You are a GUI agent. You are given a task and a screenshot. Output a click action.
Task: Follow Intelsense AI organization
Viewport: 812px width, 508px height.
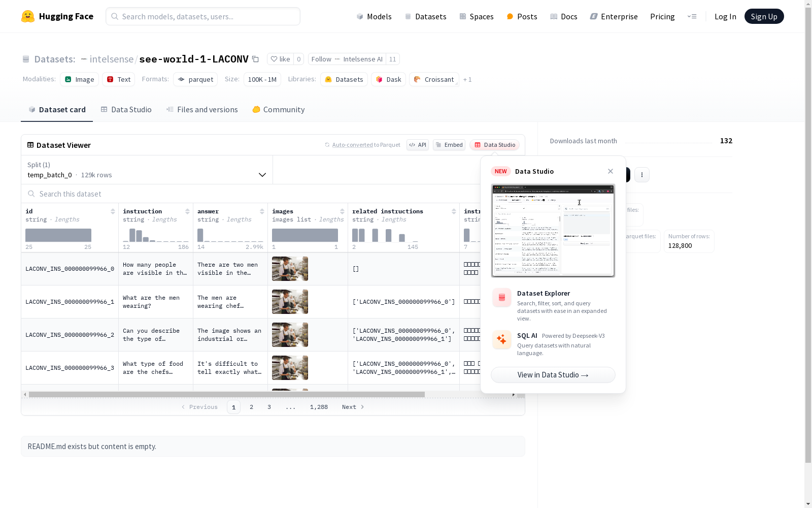click(x=347, y=59)
